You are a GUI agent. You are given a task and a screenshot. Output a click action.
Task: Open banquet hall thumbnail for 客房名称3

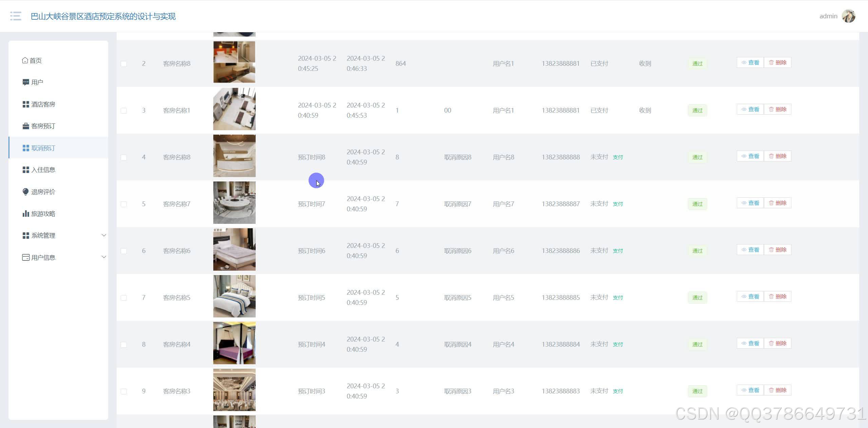(234, 390)
